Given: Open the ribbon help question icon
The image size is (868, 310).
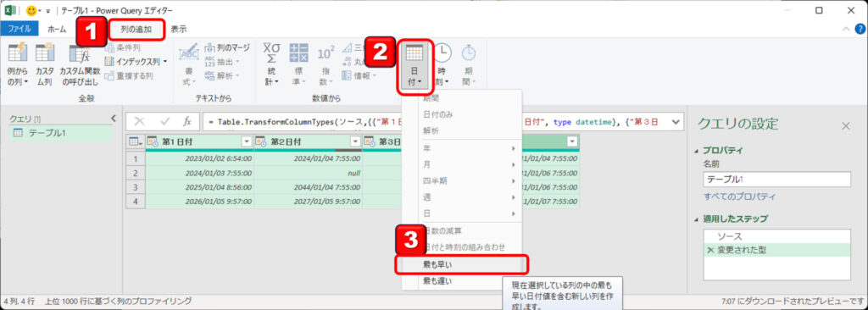Looking at the screenshot, I should click(x=860, y=29).
